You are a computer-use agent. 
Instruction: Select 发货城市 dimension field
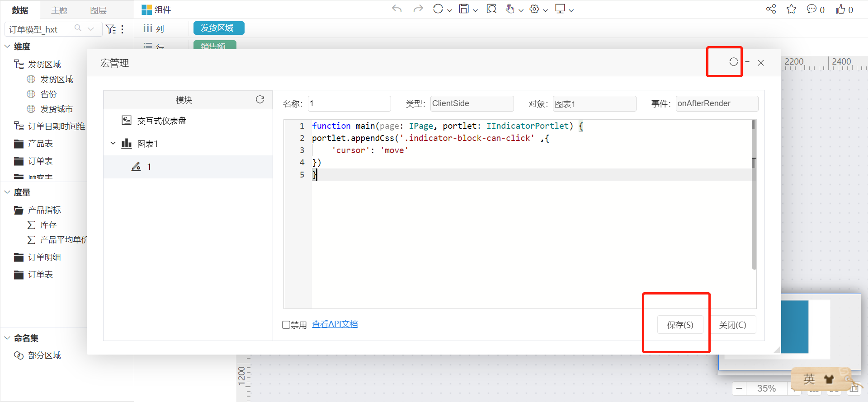pos(57,109)
